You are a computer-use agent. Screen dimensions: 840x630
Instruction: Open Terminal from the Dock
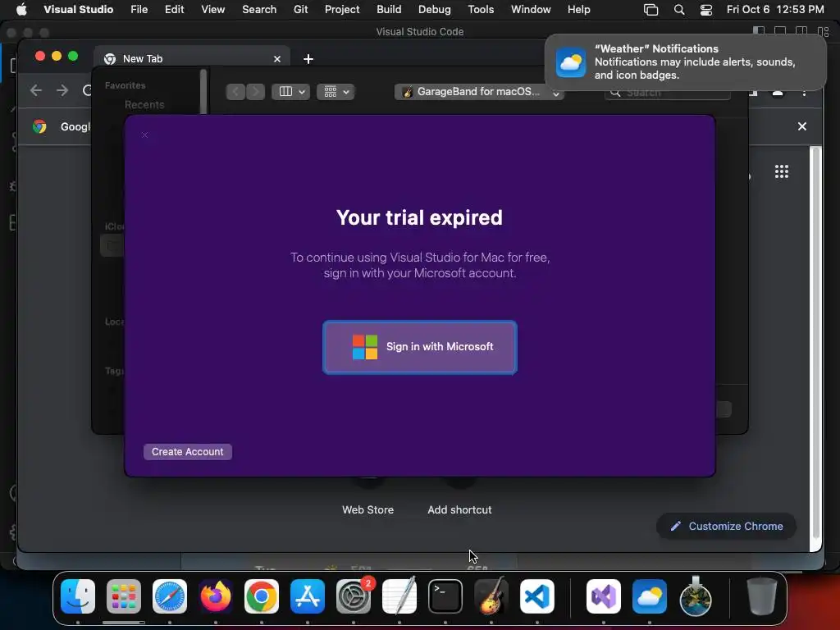click(445, 596)
